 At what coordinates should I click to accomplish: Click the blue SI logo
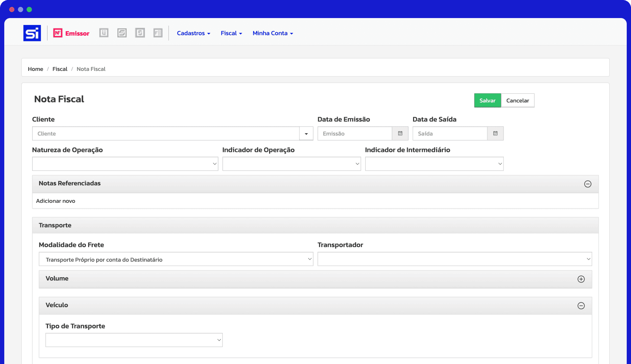point(32,33)
